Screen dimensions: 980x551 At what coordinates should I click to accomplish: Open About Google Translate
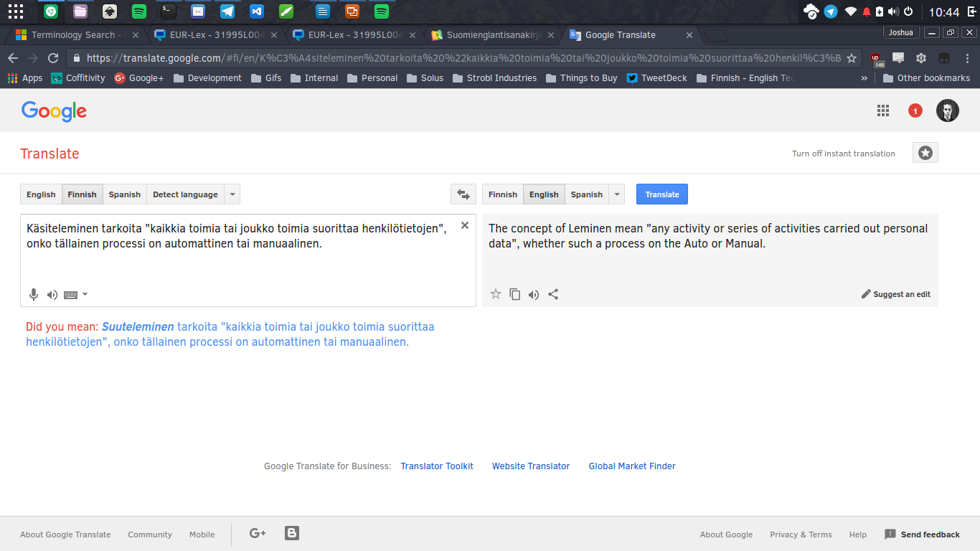[65, 534]
